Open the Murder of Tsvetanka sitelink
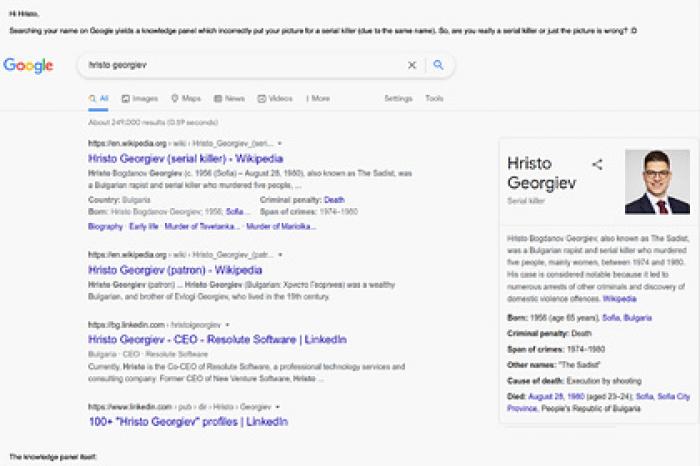This screenshot has height=466, width=700. pyautogui.click(x=202, y=226)
